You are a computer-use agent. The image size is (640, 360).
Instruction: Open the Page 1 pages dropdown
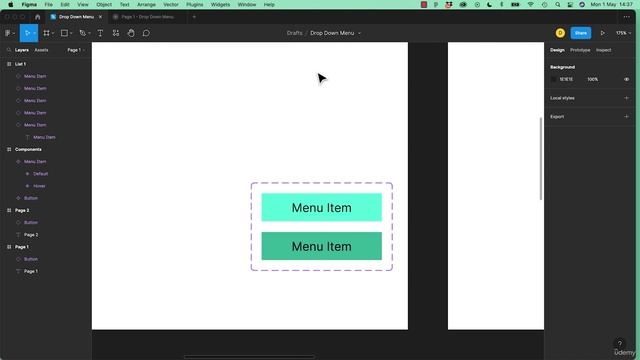tap(76, 50)
